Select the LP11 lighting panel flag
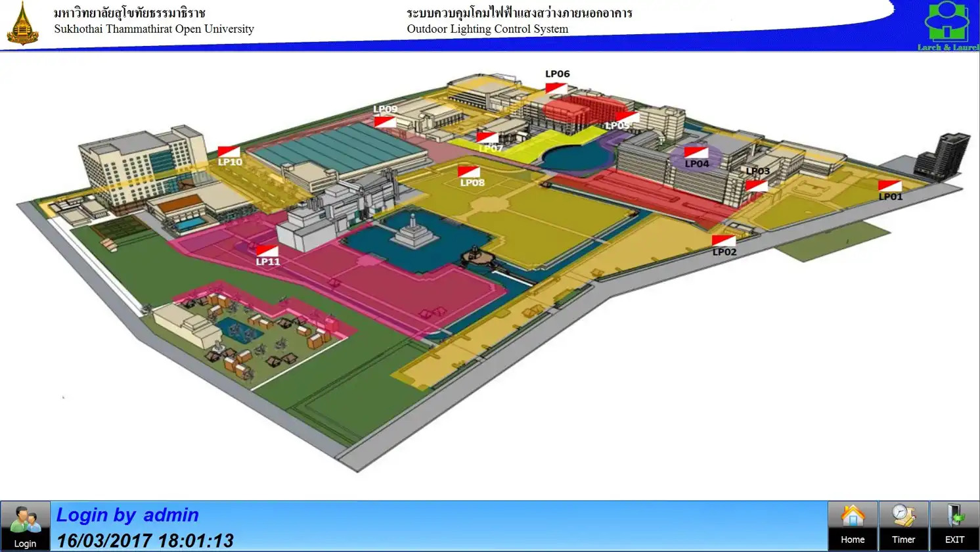This screenshot has width=980, height=552. click(267, 251)
